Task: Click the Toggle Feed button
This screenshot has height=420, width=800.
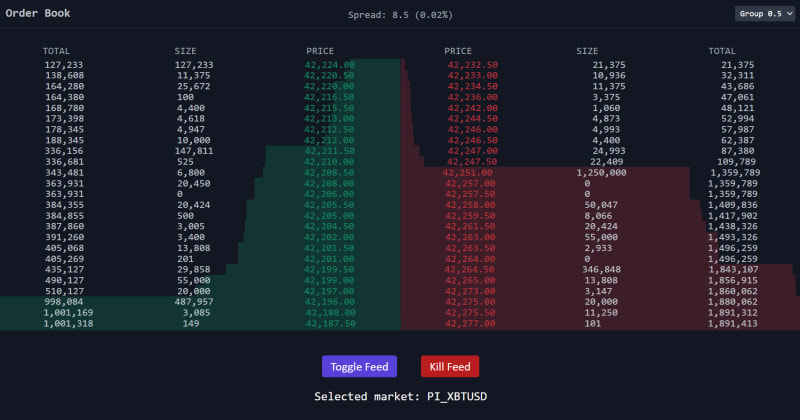Action: pos(359,366)
